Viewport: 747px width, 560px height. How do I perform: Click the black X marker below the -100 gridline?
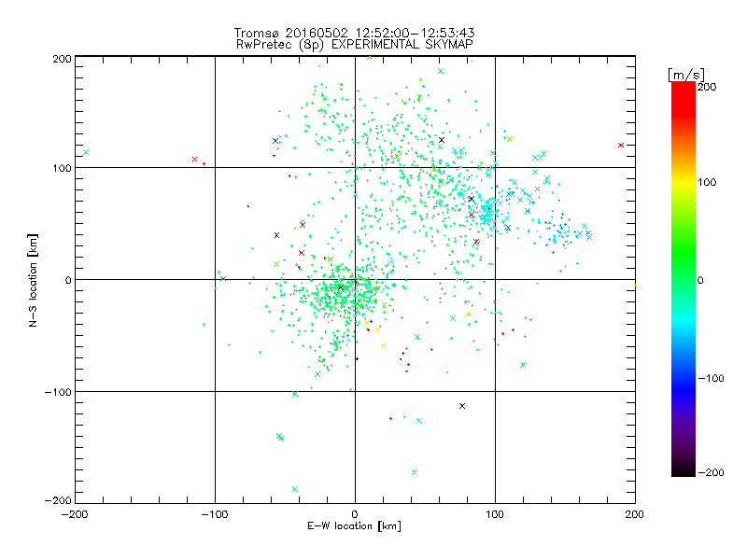pyautogui.click(x=462, y=406)
